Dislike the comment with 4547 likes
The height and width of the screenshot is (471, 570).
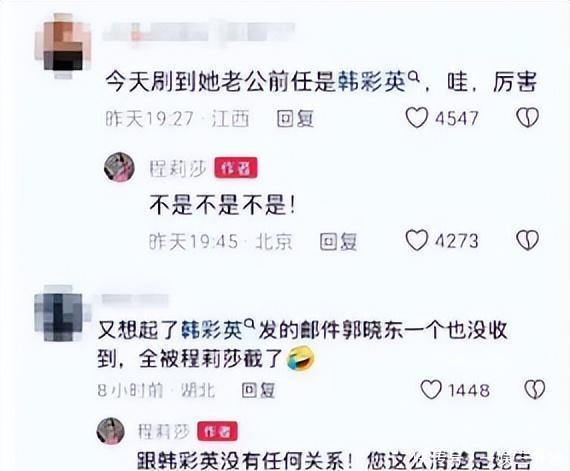coord(527,118)
